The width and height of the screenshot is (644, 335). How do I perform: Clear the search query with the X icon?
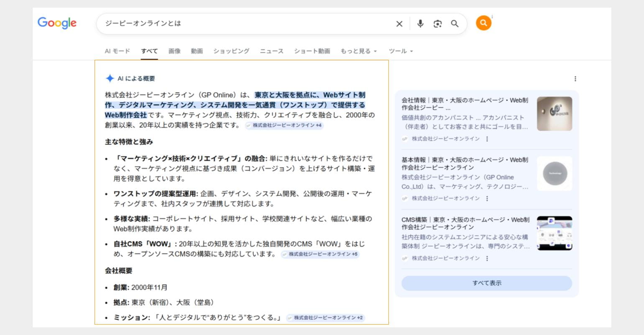(399, 24)
